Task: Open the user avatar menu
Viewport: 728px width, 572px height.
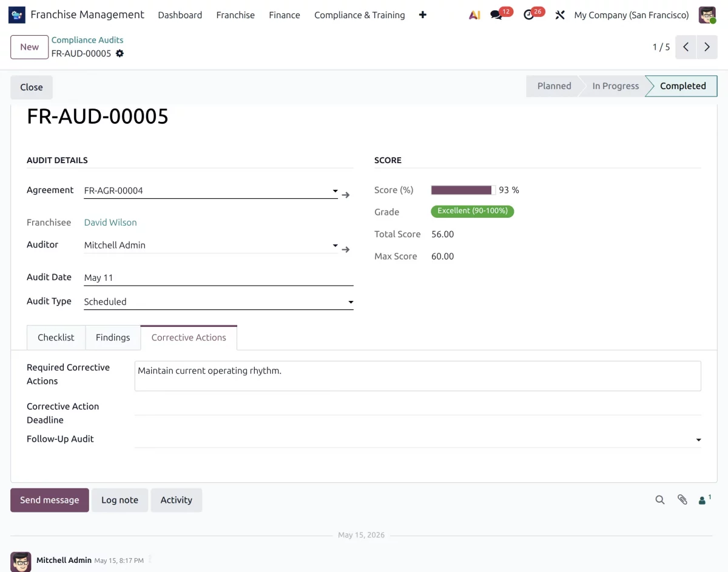Action: click(707, 15)
